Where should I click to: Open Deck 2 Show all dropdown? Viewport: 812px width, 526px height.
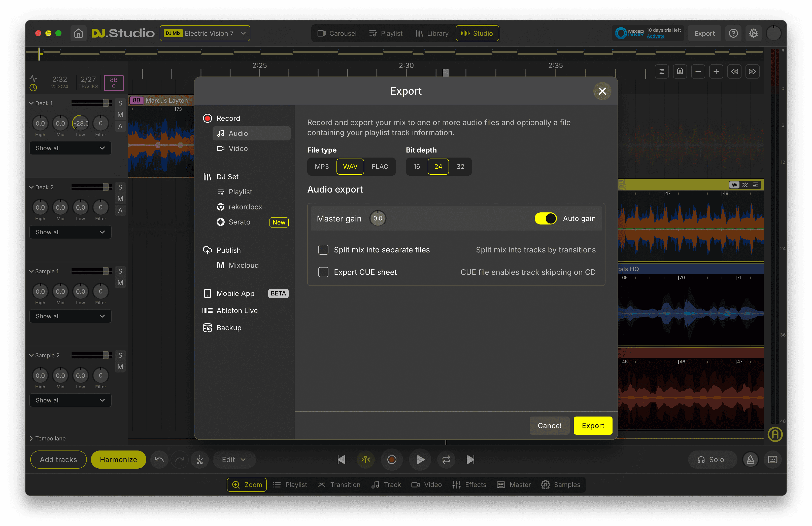[x=70, y=232]
